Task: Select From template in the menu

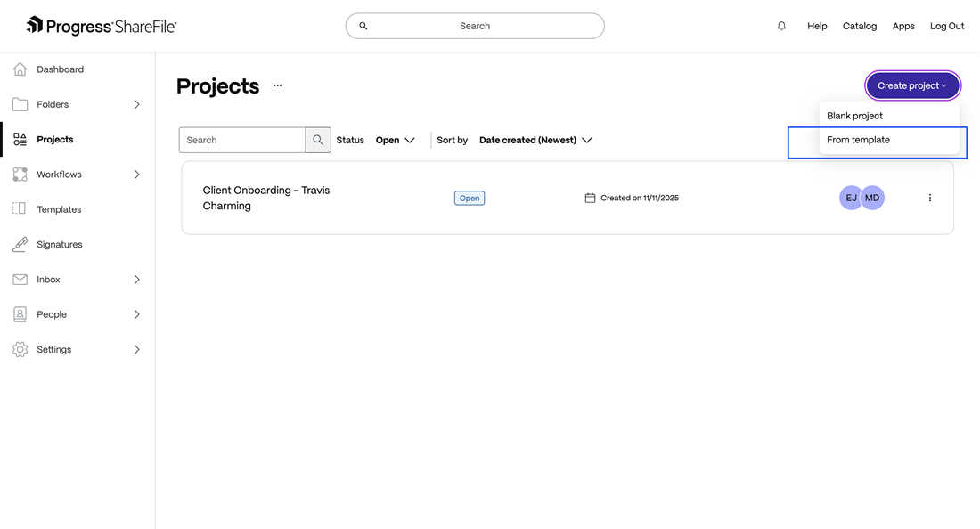Action: (858, 140)
